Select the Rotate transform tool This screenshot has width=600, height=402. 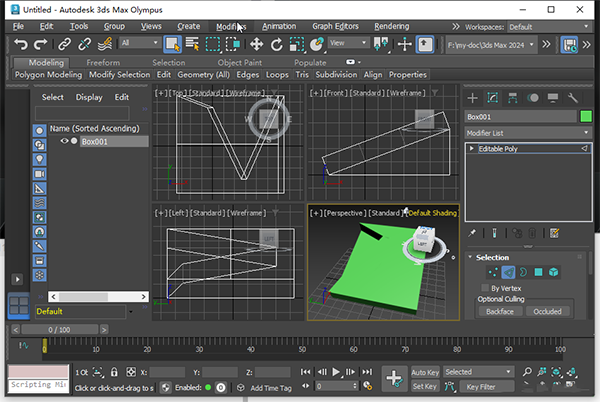pyautogui.click(x=277, y=44)
